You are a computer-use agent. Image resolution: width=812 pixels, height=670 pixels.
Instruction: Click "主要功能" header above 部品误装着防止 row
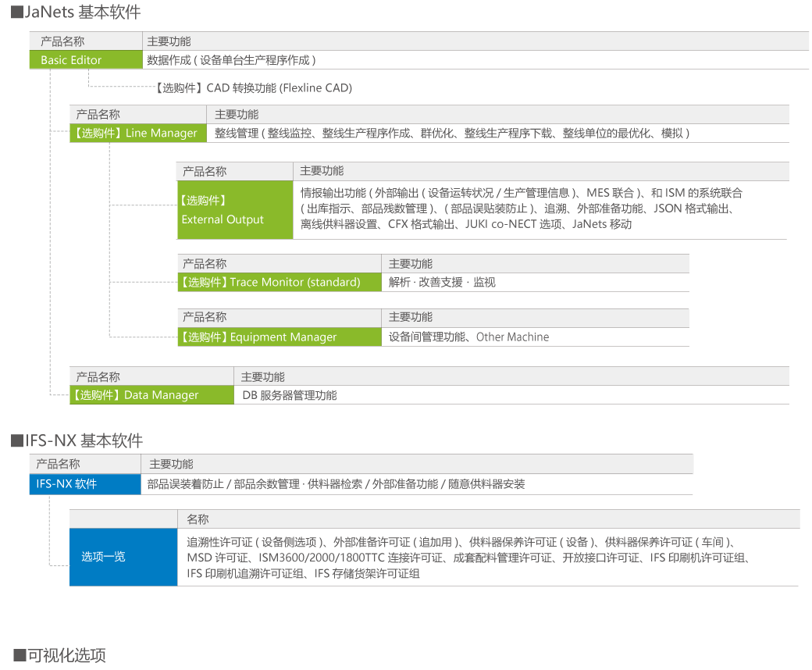[x=172, y=464]
